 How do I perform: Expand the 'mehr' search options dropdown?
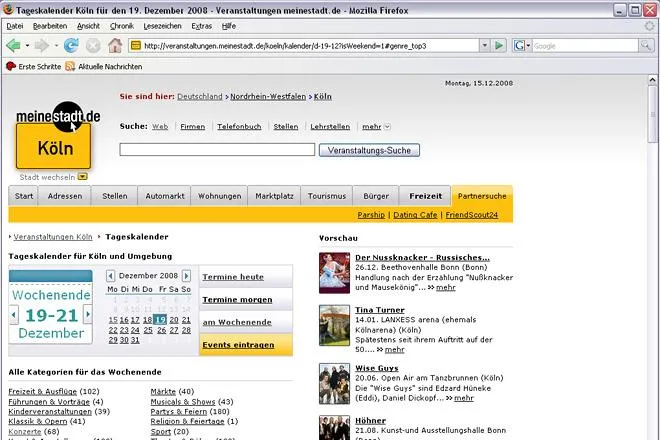pos(387,126)
